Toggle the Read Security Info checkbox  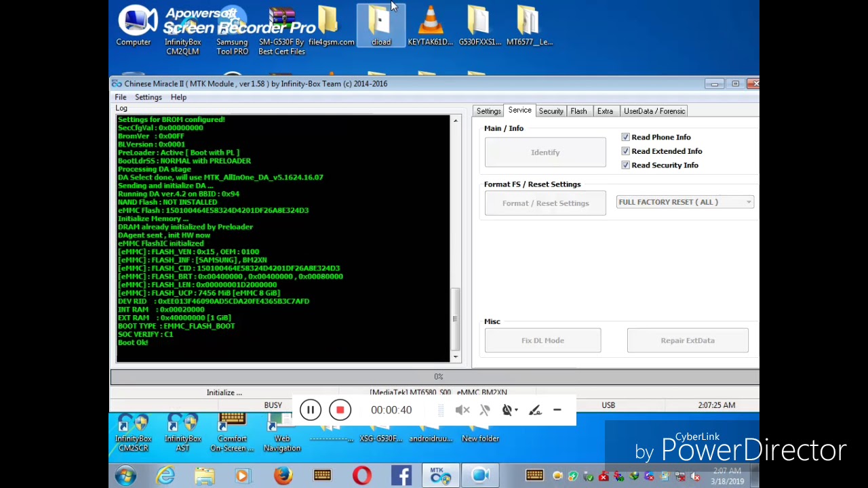(x=625, y=165)
